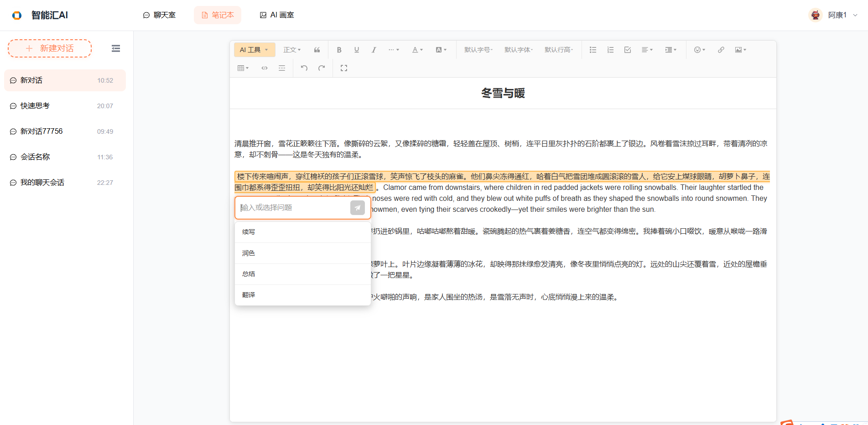Expand the 默认字体 font family dropdown
Viewport: 868px width, 425px height.
point(518,49)
